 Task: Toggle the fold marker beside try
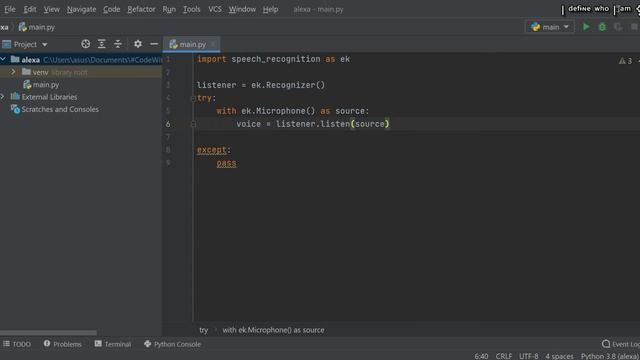tap(193, 98)
